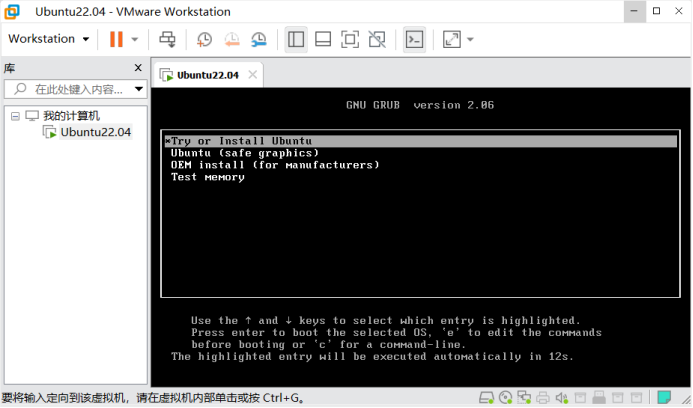Click the stretch guest display icon
The width and height of the screenshot is (693, 408).
452,39
